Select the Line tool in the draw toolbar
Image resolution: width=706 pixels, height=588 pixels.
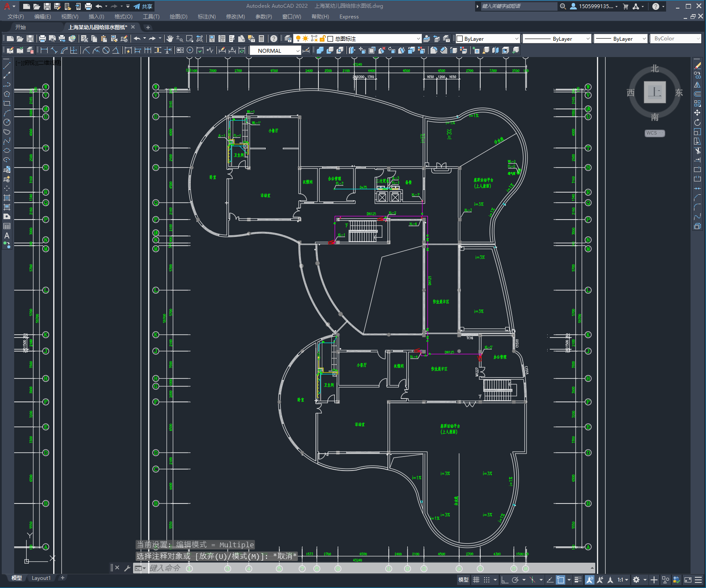click(7, 66)
